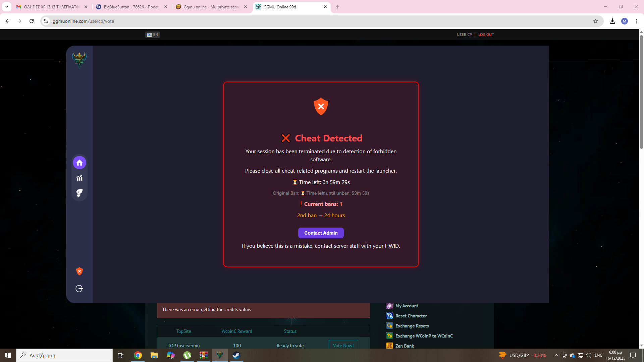
Task: Click the leaf feather sidebar icon
Action: click(79, 193)
